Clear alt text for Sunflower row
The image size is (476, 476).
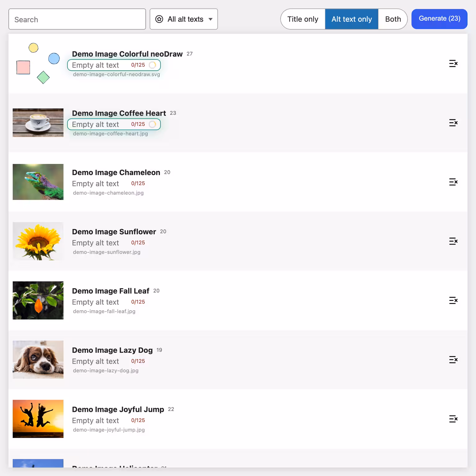click(x=453, y=241)
